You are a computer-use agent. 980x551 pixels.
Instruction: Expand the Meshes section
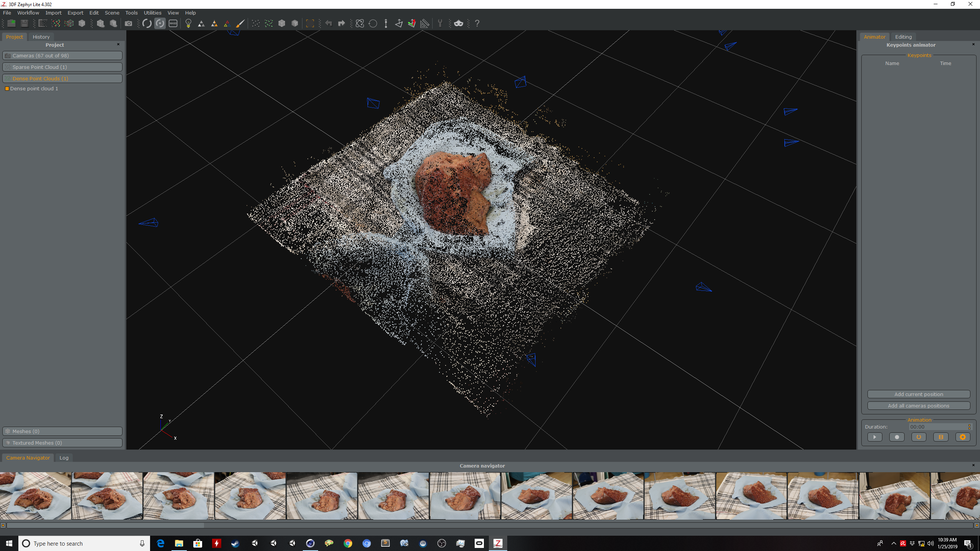pos(63,431)
